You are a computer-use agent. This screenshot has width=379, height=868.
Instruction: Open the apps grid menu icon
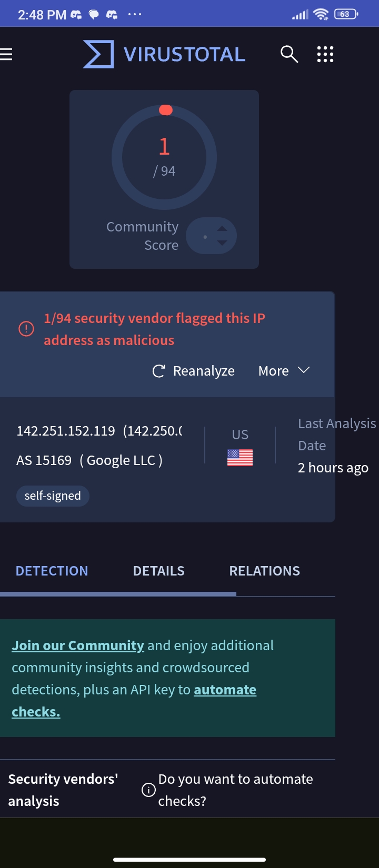click(x=325, y=54)
